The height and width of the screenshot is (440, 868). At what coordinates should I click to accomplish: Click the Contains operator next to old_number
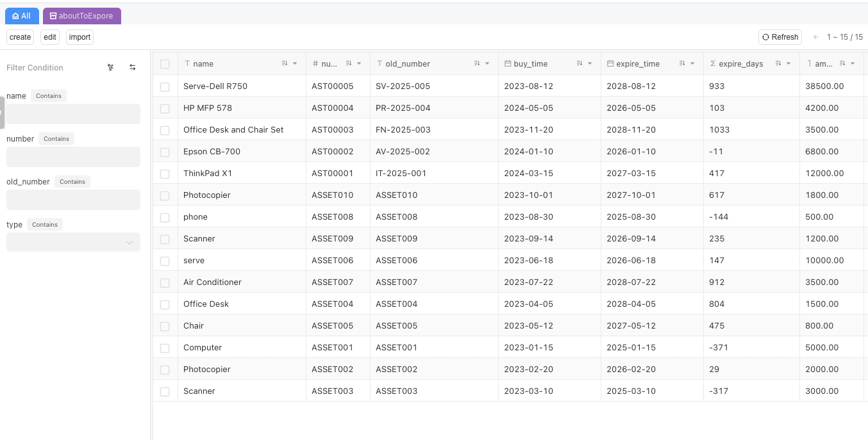click(72, 182)
